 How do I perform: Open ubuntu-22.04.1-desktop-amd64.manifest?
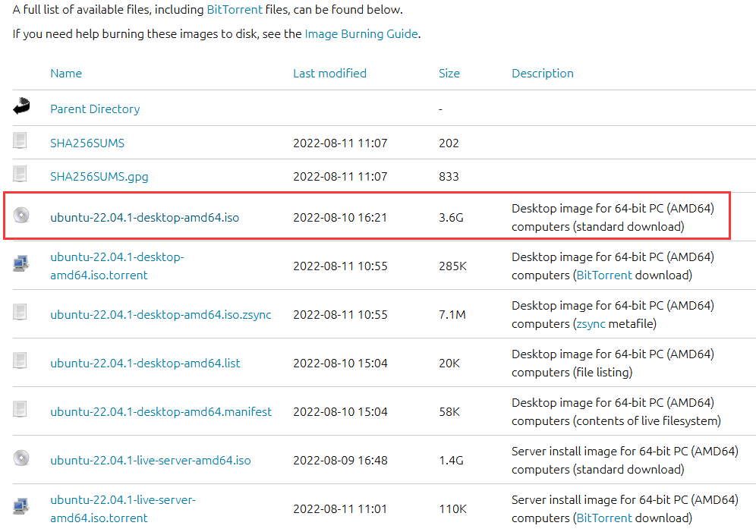[161, 412]
